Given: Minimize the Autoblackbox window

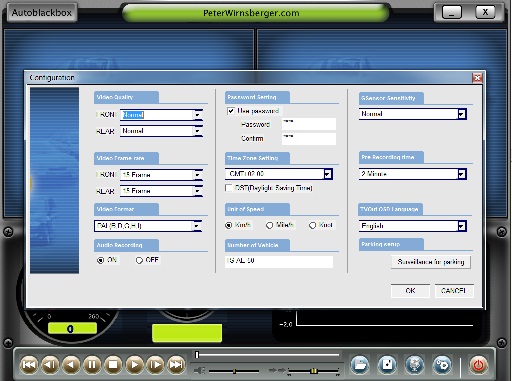Looking at the screenshot, I should pyautogui.click(x=451, y=13).
